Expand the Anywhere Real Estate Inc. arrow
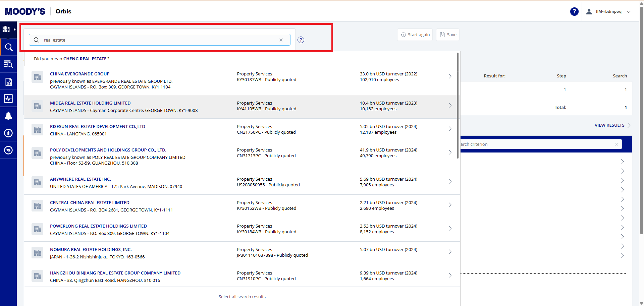 point(450,182)
